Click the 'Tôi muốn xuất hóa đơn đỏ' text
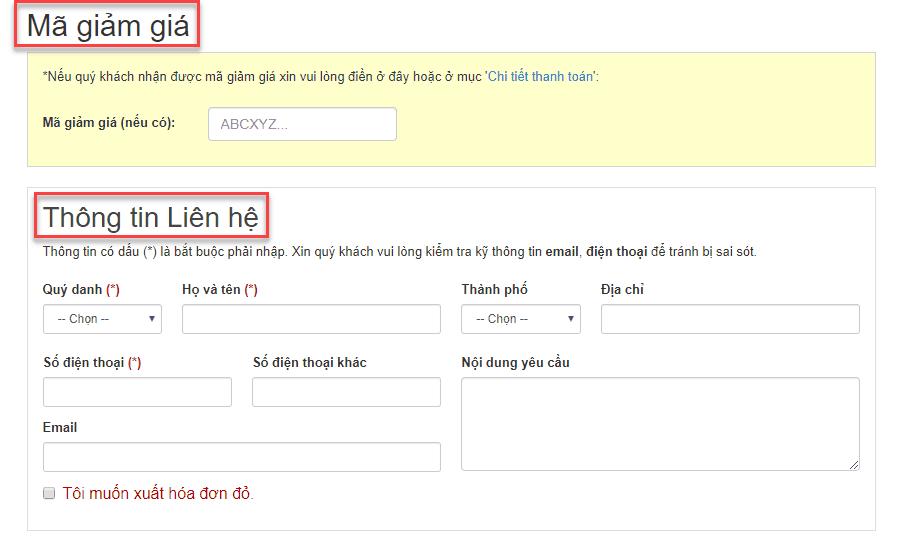 click(x=158, y=493)
